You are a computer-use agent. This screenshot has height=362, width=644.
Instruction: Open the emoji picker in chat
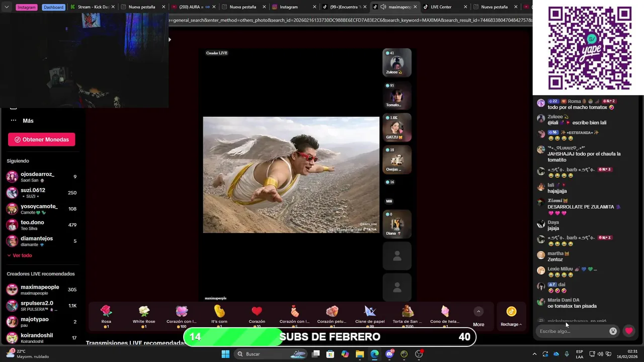[613, 331]
